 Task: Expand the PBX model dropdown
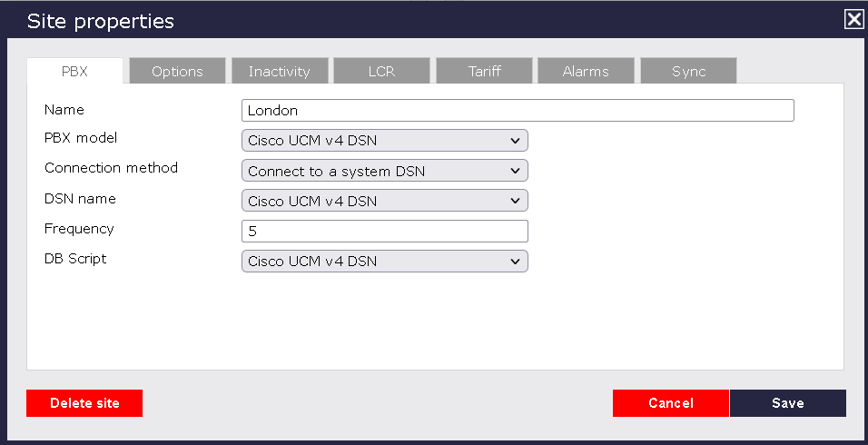384,141
